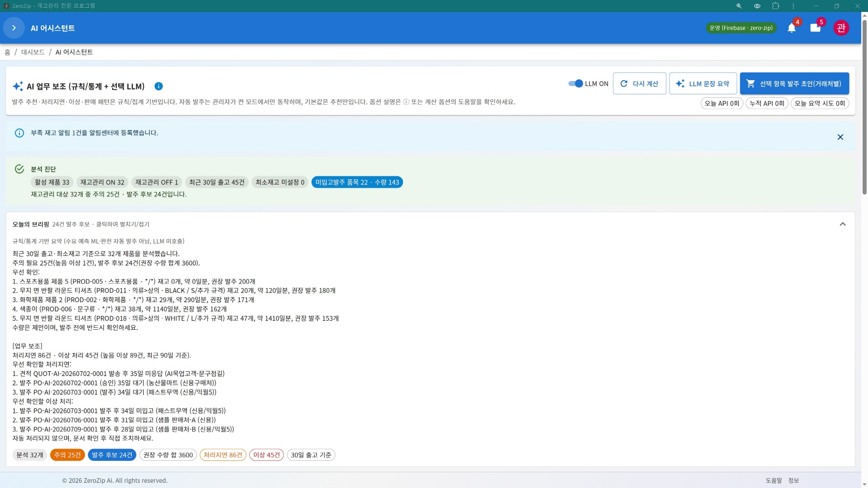Screen dimensions: 868x488
Task: Click the 최근 30일 출고 45건 chip
Action: [x=217, y=182]
